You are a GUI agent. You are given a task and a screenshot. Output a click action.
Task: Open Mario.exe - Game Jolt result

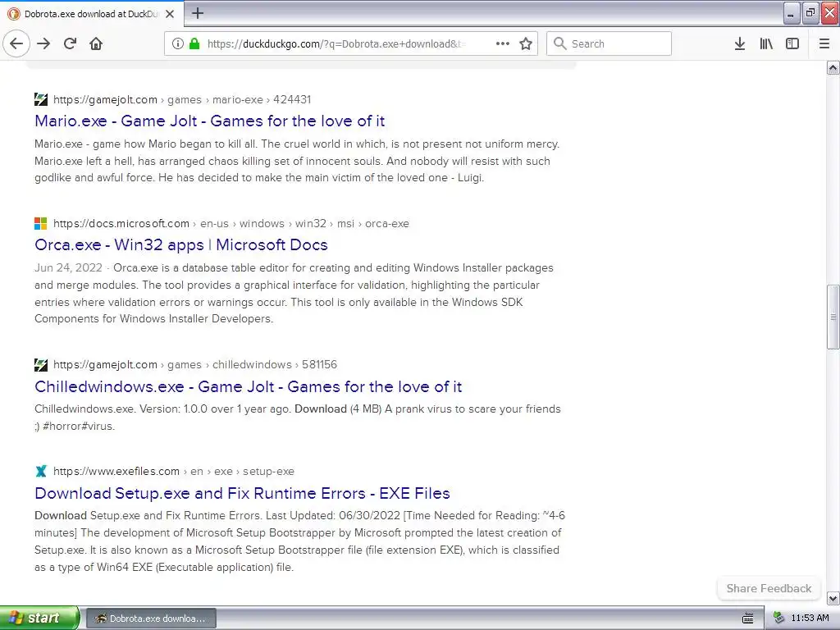coord(209,121)
